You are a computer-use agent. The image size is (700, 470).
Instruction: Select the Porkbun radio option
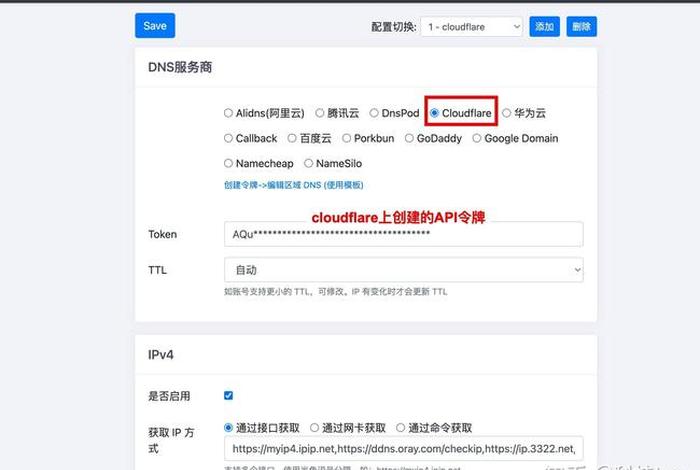(x=346, y=138)
